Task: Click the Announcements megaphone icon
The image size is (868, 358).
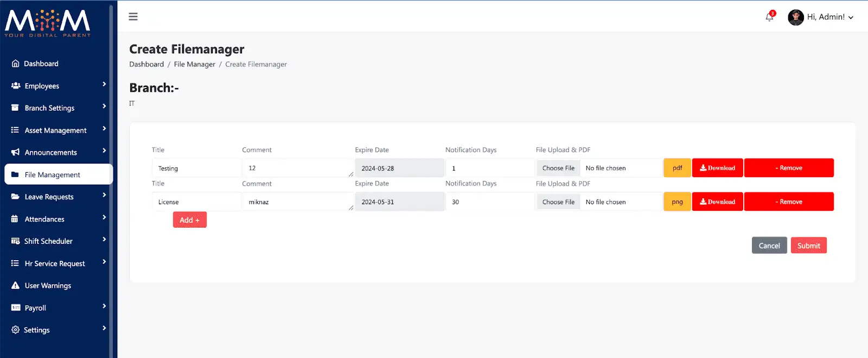Action: 15,152
